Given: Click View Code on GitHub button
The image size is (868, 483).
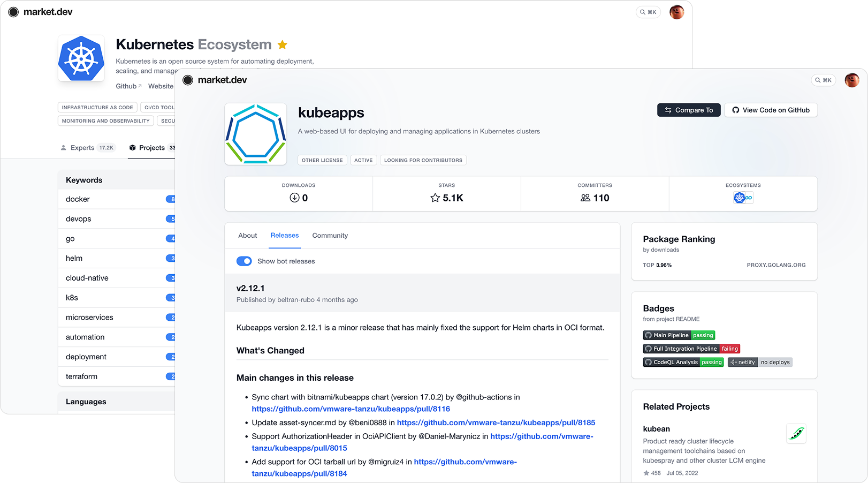Looking at the screenshot, I should (771, 110).
